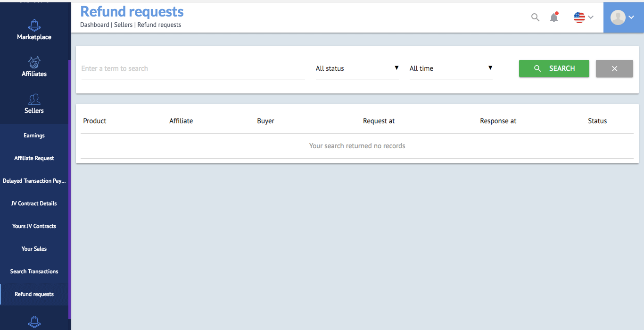Open Search Transactions menu item
The image size is (644, 330).
[34, 271]
